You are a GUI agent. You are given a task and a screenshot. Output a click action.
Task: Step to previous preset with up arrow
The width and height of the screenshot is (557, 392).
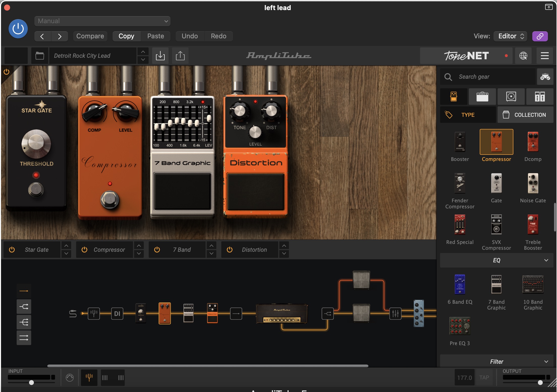click(x=143, y=52)
